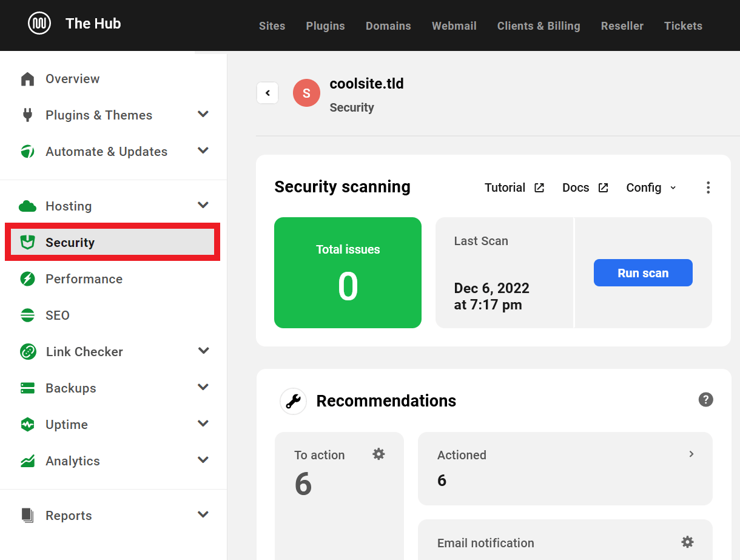
Task: Click the Total issues green card
Action: [x=348, y=272]
